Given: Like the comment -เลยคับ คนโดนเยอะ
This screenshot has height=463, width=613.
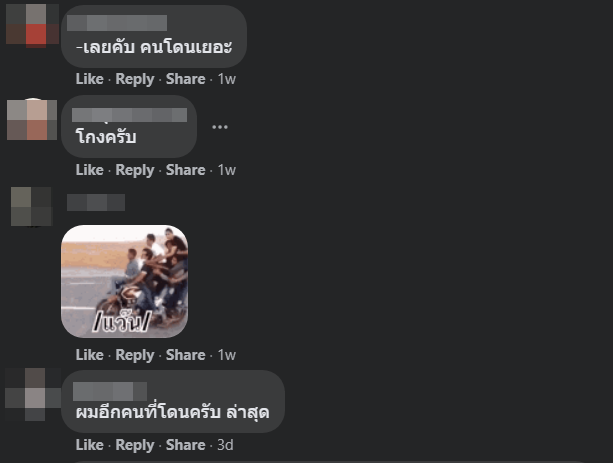Looking at the screenshot, I should [x=90, y=79].
